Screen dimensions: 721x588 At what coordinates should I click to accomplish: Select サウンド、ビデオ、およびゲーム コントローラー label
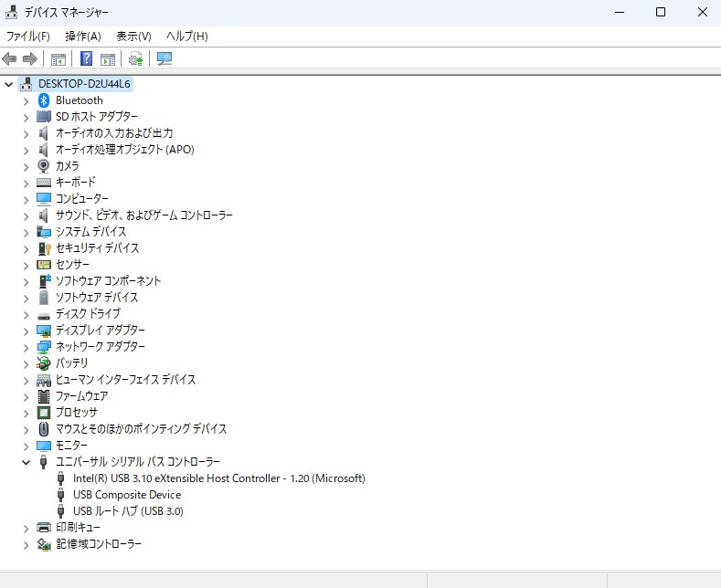(x=144, y=215)
